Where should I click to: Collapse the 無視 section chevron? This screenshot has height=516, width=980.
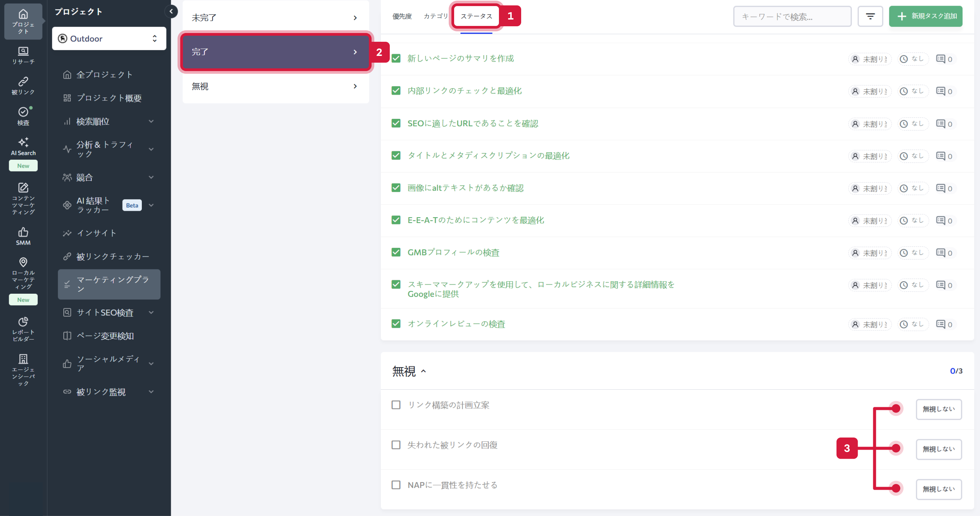tap(423, 372)
